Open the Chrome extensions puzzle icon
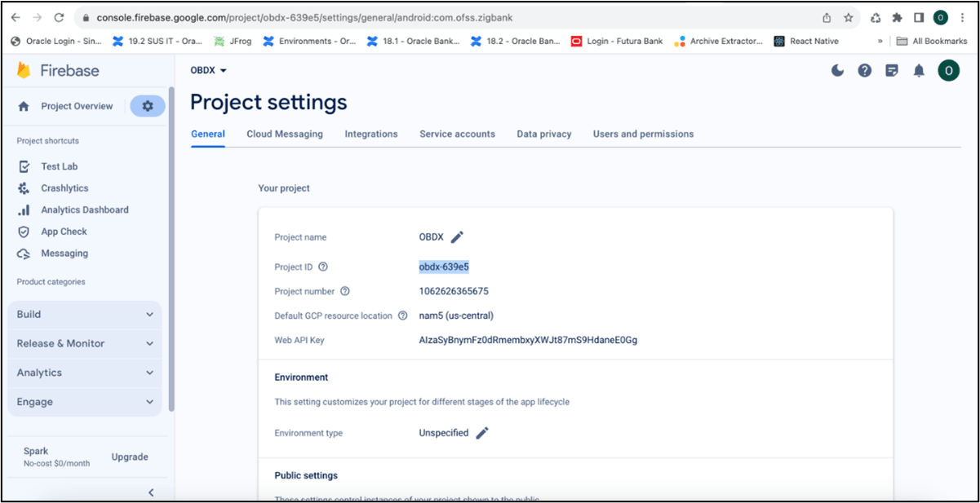The width and height of the screenshot is (980, 503). pyautogui.click(x=897, y=17)
